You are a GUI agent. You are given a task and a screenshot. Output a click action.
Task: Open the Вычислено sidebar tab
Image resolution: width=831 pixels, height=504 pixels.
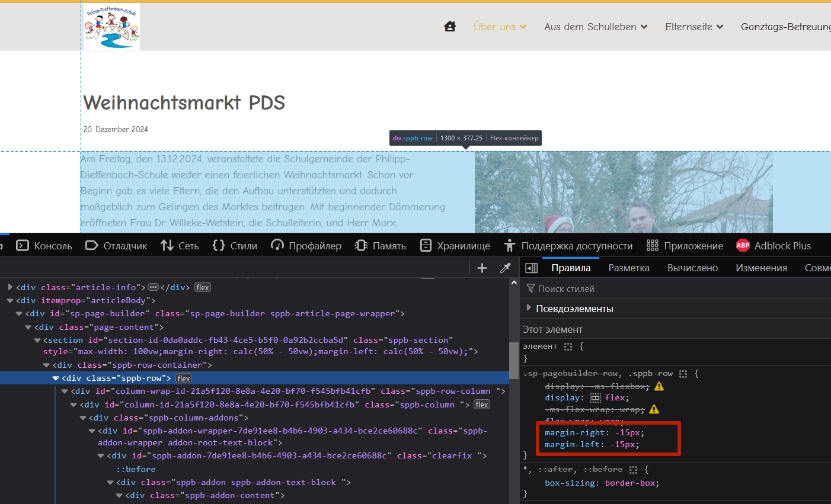point(692,268)
